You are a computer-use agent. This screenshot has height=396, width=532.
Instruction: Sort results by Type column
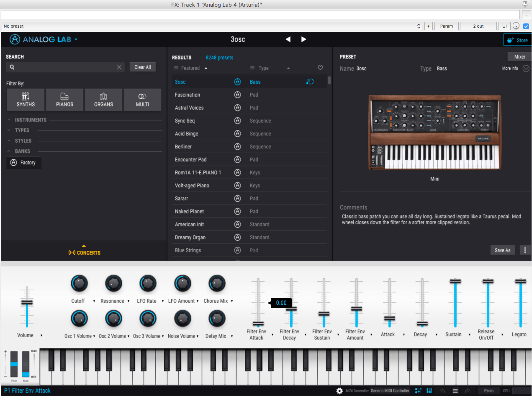pos(264,68)
